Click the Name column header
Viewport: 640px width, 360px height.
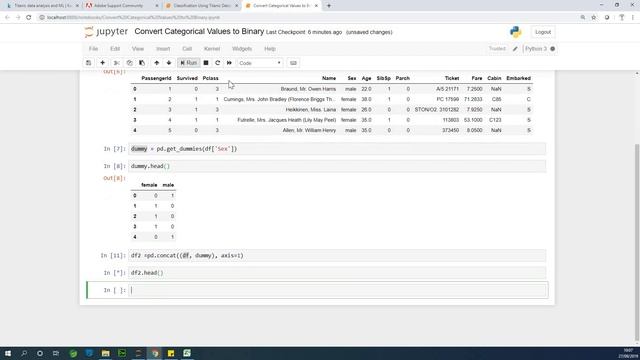tap(329, 78)
